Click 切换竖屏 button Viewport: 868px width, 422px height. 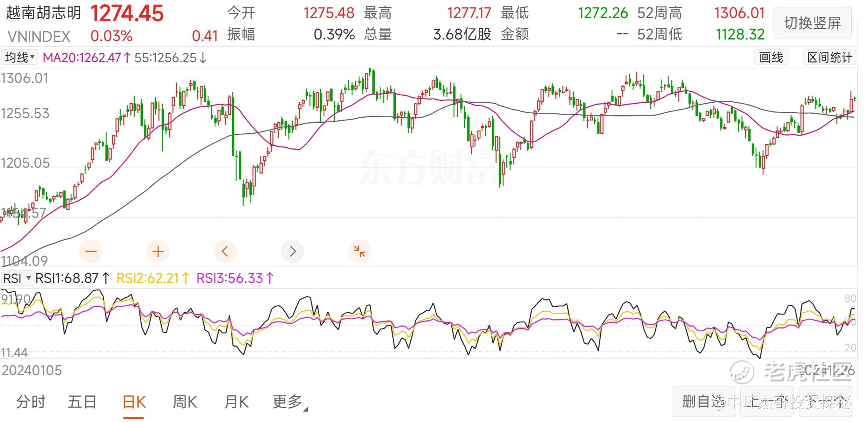[812, 23]
